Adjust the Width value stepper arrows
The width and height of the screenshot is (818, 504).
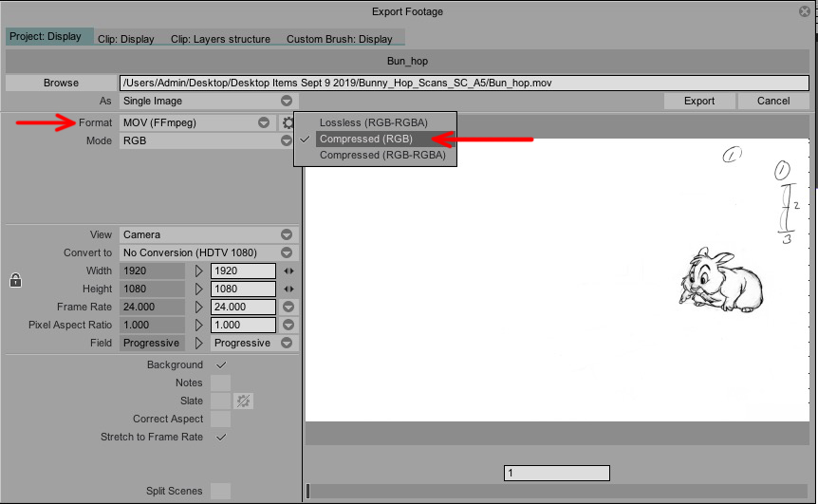click(288, 271)
